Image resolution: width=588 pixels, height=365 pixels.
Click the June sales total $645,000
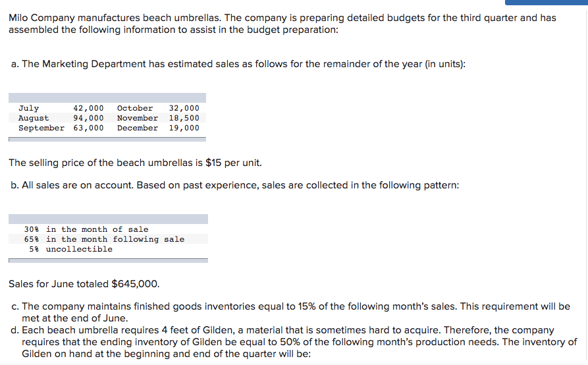(136, 284)
